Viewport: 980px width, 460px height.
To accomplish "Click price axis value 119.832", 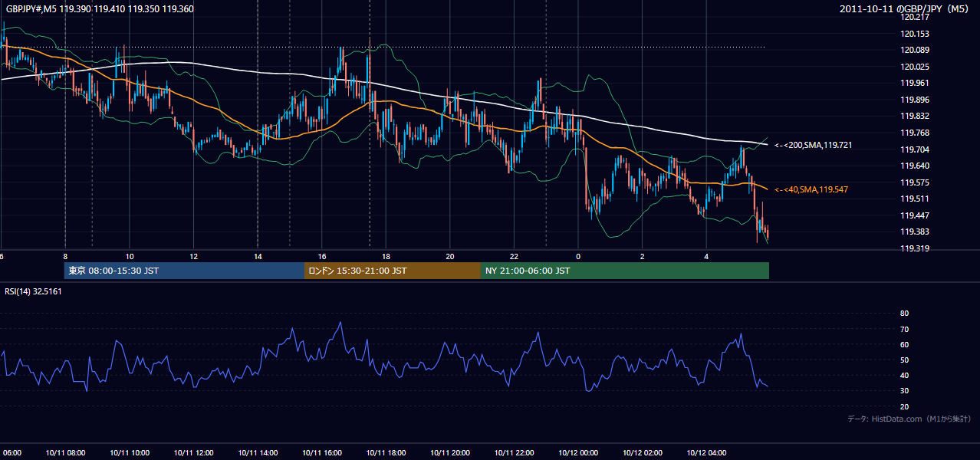I will [916, 116].
